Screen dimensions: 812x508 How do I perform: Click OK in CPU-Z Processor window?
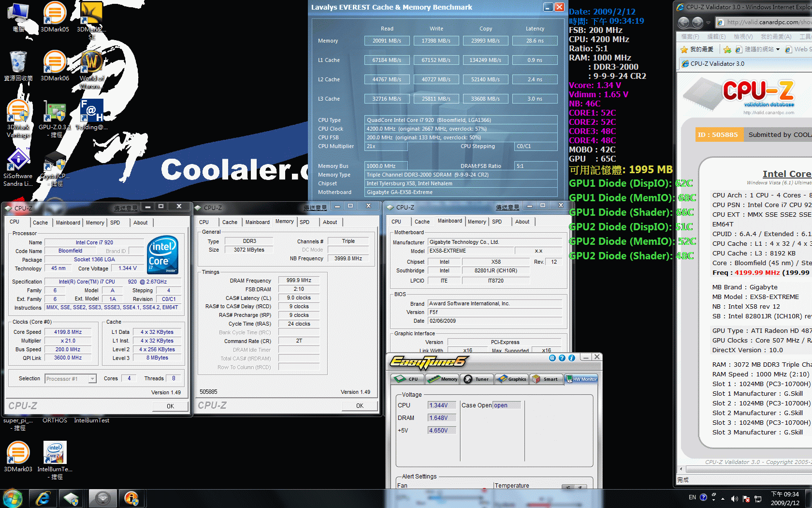coord(170,406)
